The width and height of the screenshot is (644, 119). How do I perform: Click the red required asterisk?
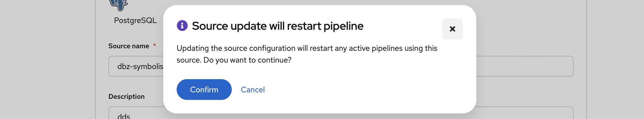coord(154,45)
